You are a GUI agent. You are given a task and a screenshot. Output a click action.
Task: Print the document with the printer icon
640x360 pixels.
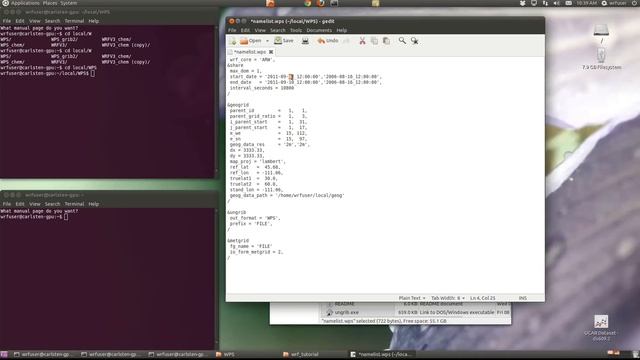coord(305,41)
